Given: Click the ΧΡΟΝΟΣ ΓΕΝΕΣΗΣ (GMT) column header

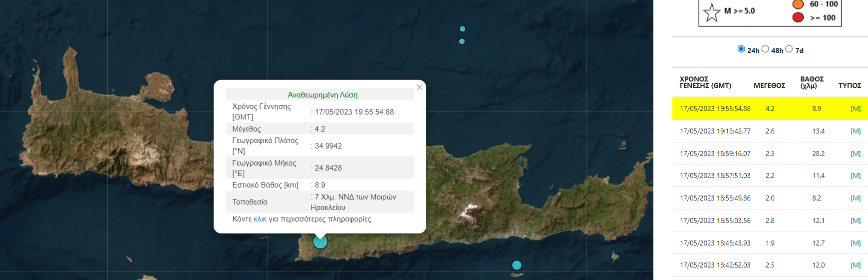Looking at the screenshot, I should tap(705, 82).
